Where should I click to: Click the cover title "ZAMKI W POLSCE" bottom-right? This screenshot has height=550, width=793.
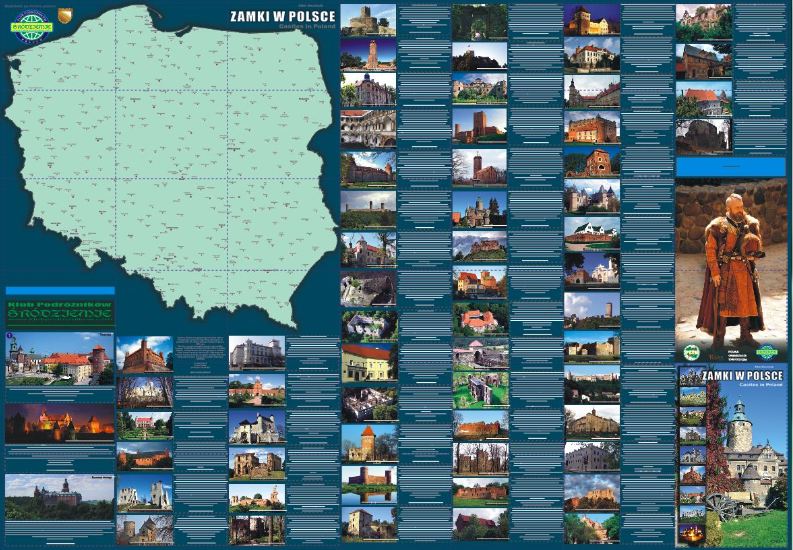(743, 374)
